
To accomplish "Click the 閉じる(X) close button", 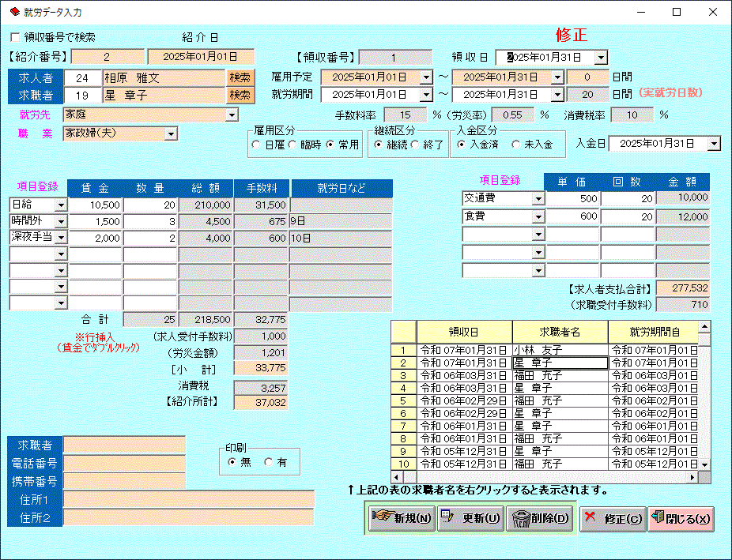I will click(x=681, y=519).
